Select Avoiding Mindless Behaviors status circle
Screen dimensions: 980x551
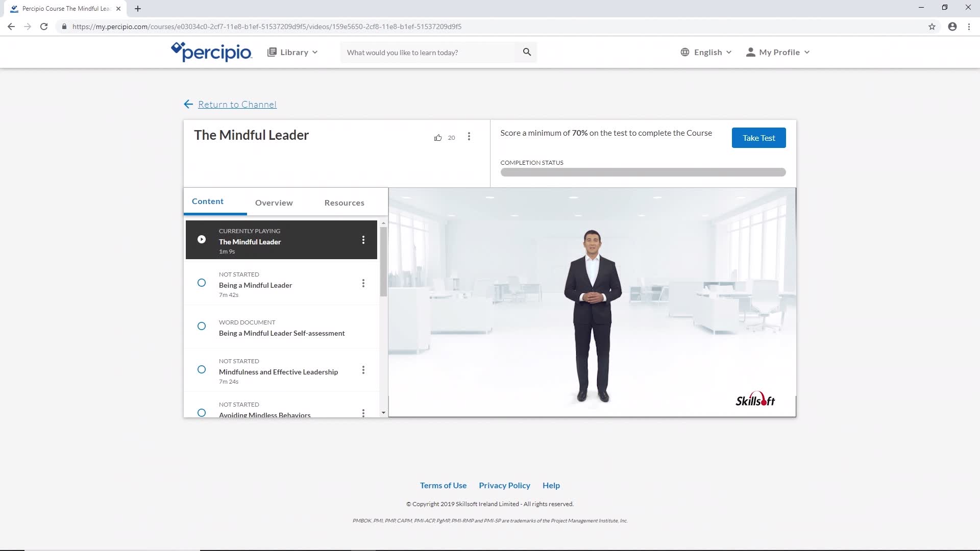202,413
